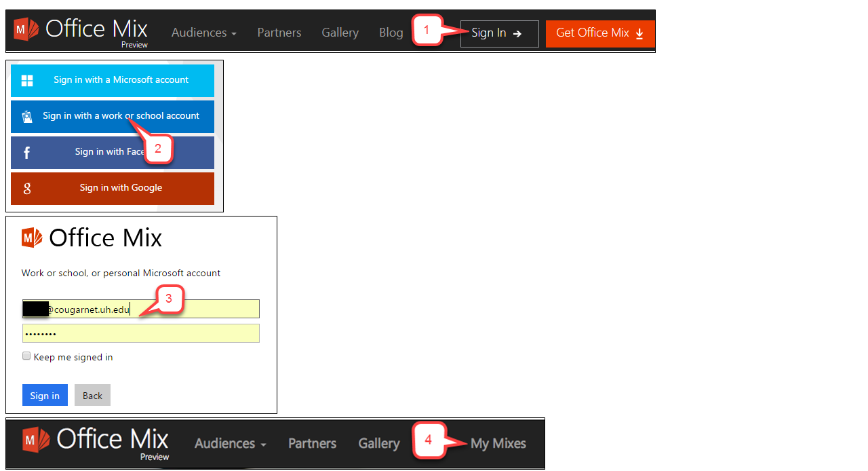
Task: Choose Sign in with Google
Action: click(113, 188)
